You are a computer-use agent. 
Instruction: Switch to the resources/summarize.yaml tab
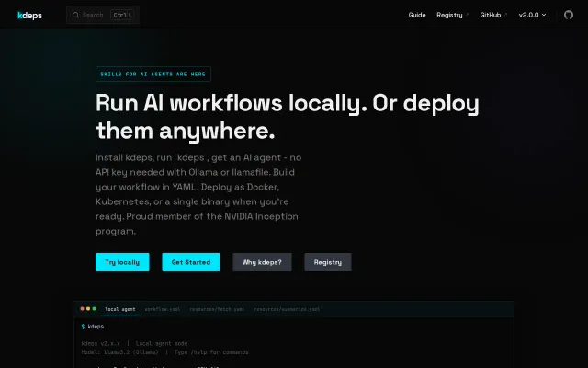tap(287, 309)
